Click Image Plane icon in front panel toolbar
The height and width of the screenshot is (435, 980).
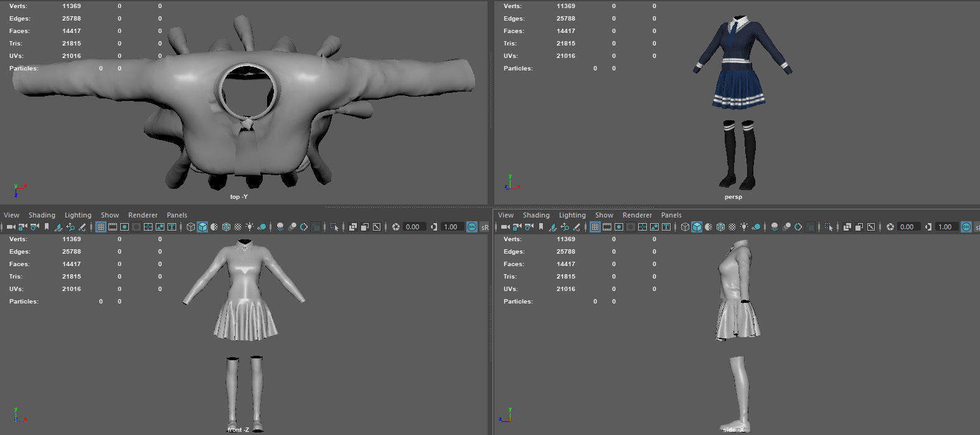click(59, 227)
